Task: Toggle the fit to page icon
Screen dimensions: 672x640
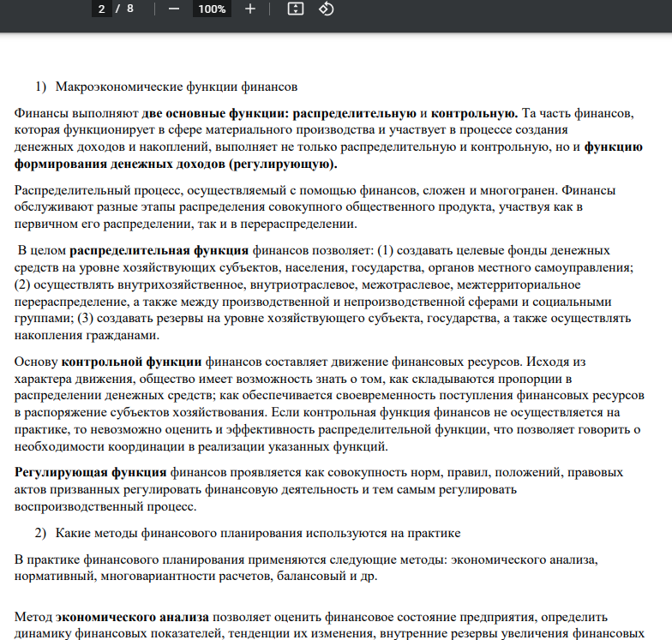Action: (x=295, y=9)
